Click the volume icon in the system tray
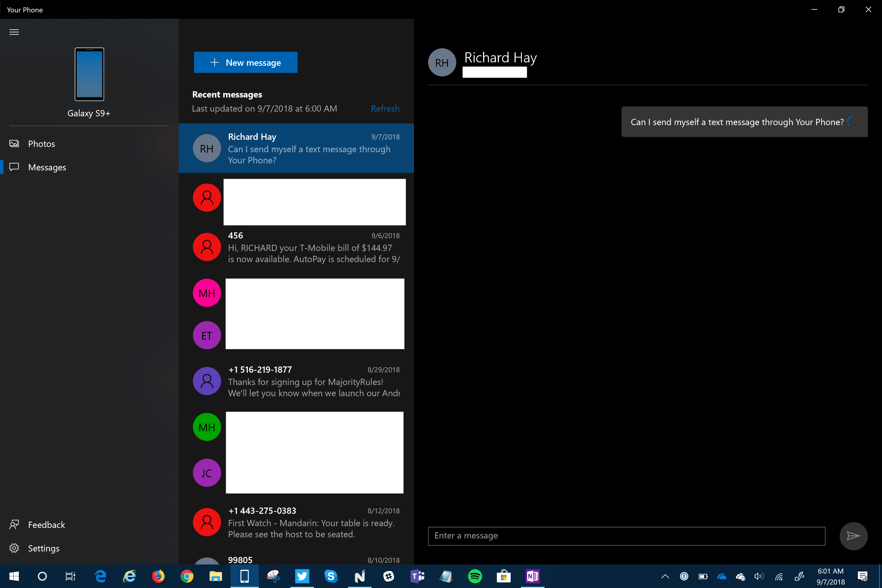 tap(759, 576)
